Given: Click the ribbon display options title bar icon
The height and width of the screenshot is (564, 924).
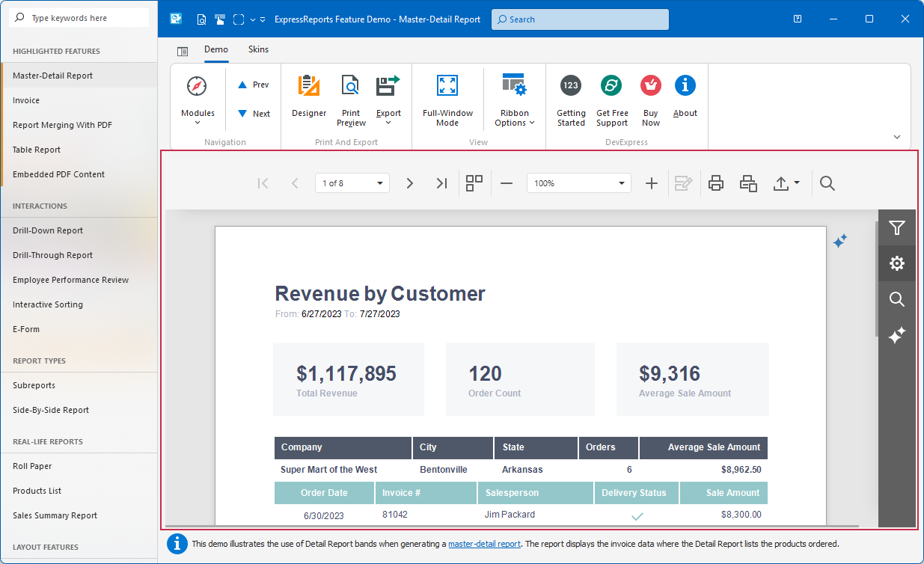Looking at the screenshot, I should (x=798, y=19).
